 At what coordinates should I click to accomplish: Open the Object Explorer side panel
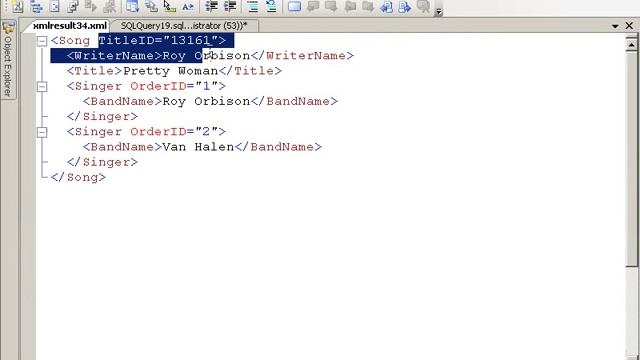(x=8, y=60)
